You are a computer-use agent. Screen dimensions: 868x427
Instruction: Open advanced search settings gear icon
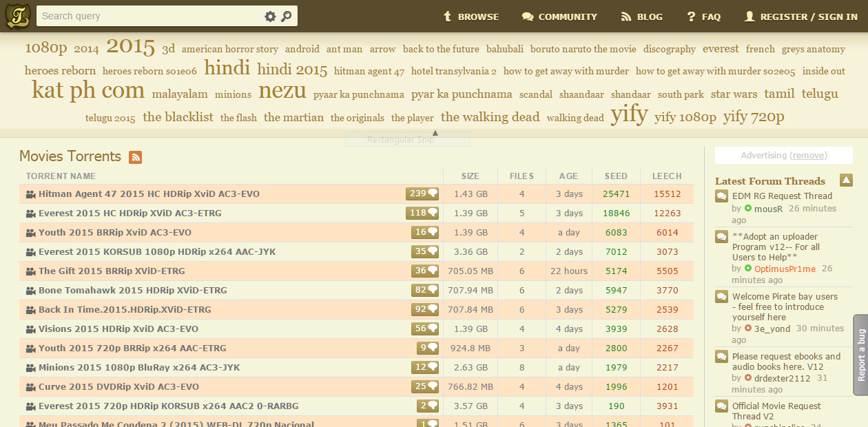[x=270, y=17]
